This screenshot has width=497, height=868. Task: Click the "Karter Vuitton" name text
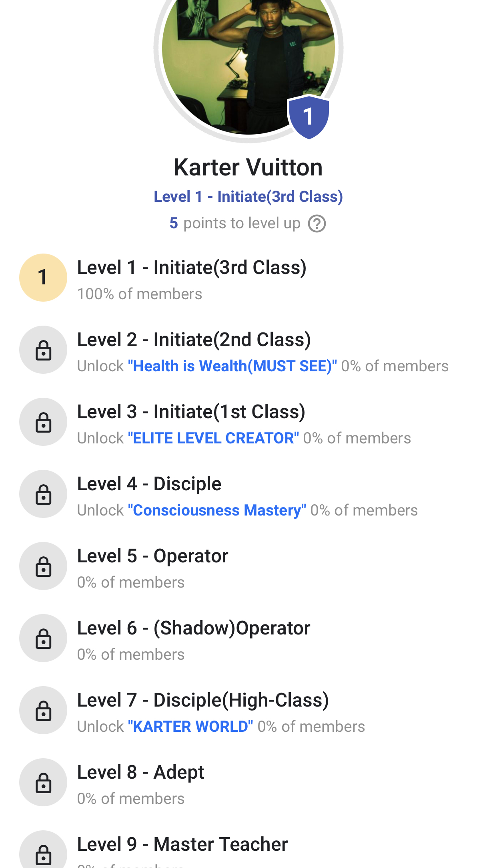point(248,167)
